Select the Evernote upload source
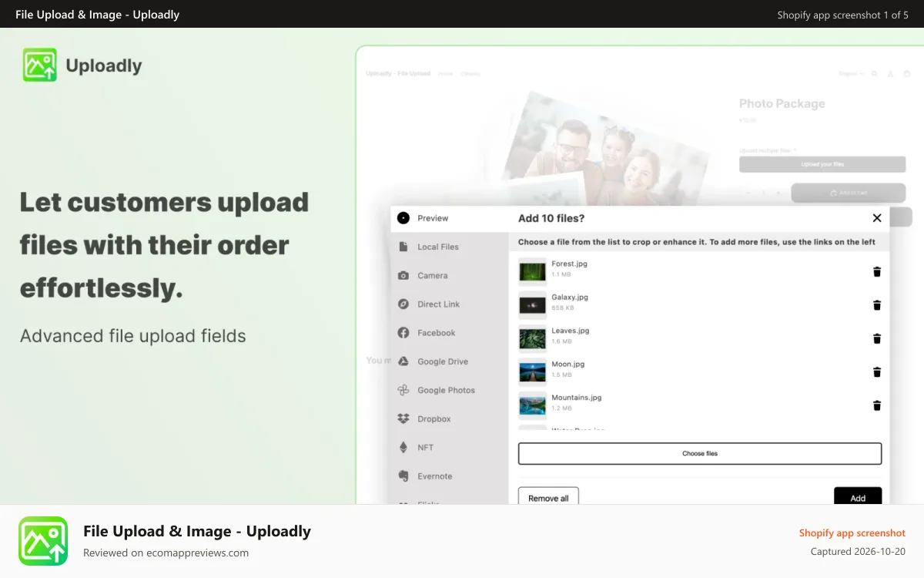The height and width of the screenshot is (578, 924). (x=450, y=476)
